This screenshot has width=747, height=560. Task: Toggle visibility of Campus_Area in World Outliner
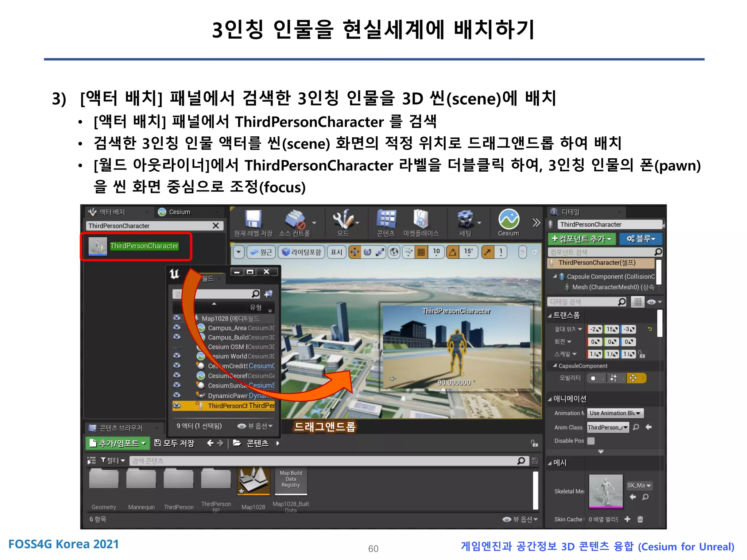click(x=177, y=327)
